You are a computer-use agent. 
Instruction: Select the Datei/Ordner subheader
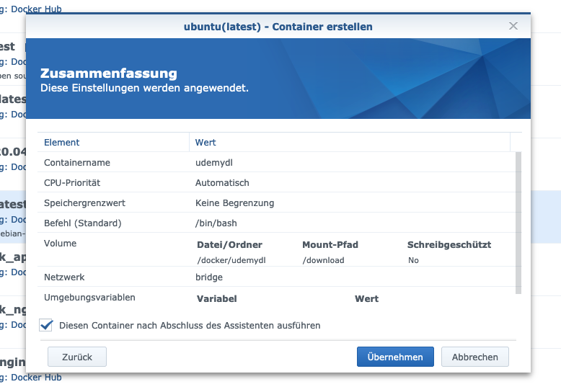(x=229, y=245)
